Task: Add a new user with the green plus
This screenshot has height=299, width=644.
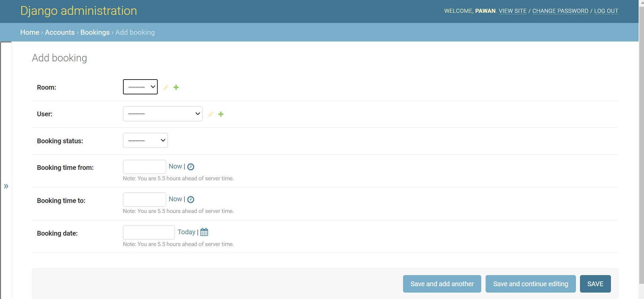Action: coord(221,114)
